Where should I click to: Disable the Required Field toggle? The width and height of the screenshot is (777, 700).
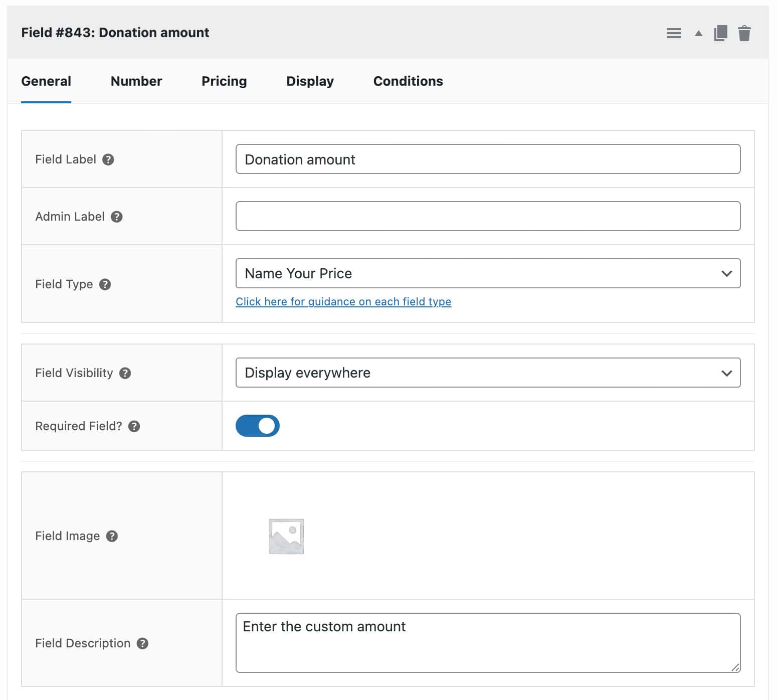click(258, 425)
